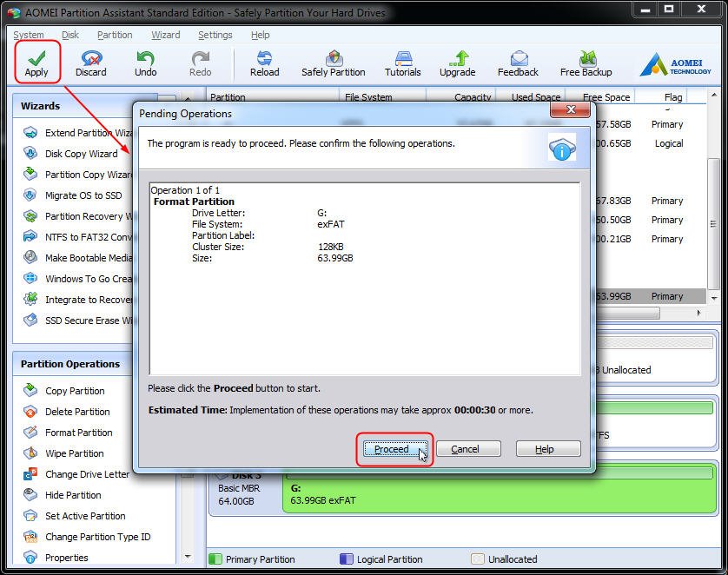This screenshot has width=728, height=575.
Task: Click the 'Format Partition' operation entry
Action: click(x=194, y=202)
